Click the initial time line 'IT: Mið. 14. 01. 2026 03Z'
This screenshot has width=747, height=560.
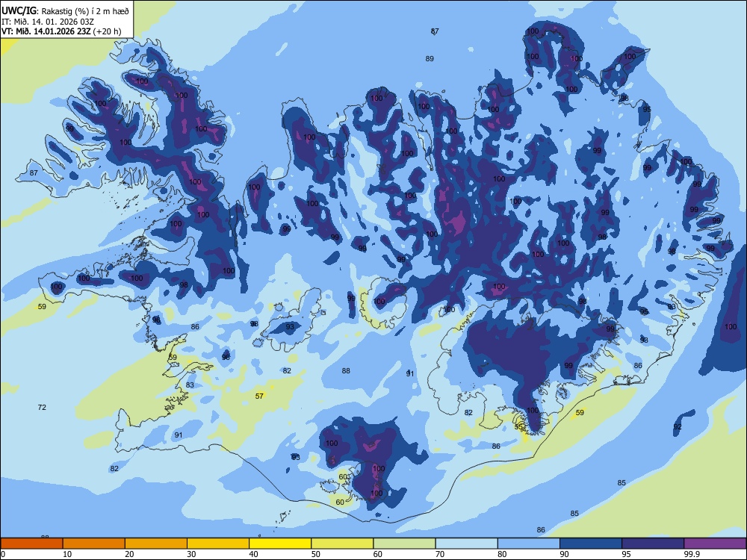48,22
